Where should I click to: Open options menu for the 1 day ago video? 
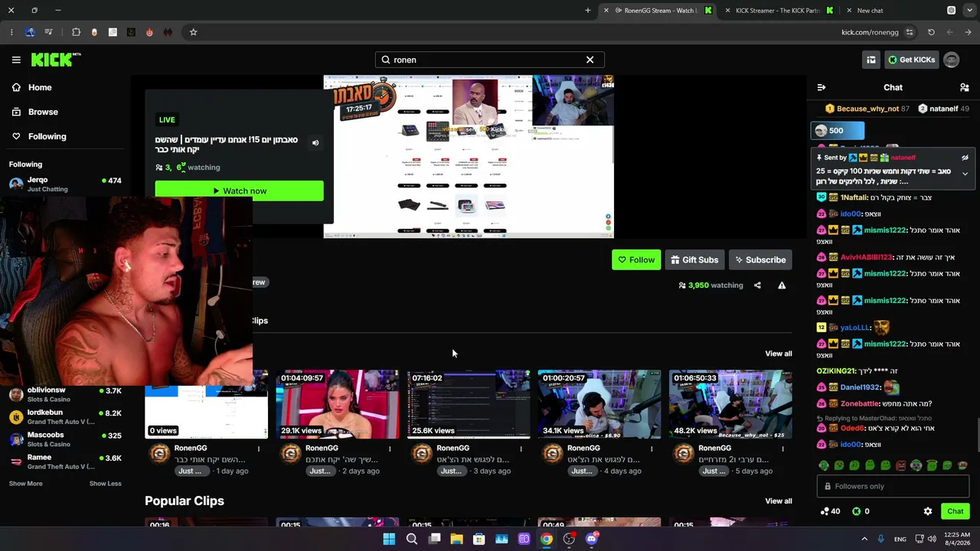(259, 448)
